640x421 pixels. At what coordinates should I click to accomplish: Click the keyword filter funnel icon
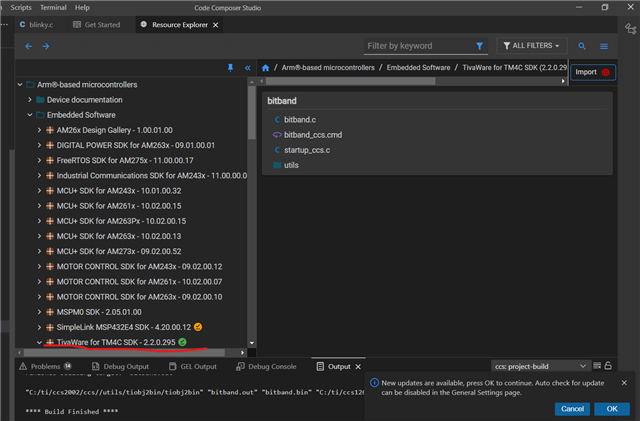point(480,46)
